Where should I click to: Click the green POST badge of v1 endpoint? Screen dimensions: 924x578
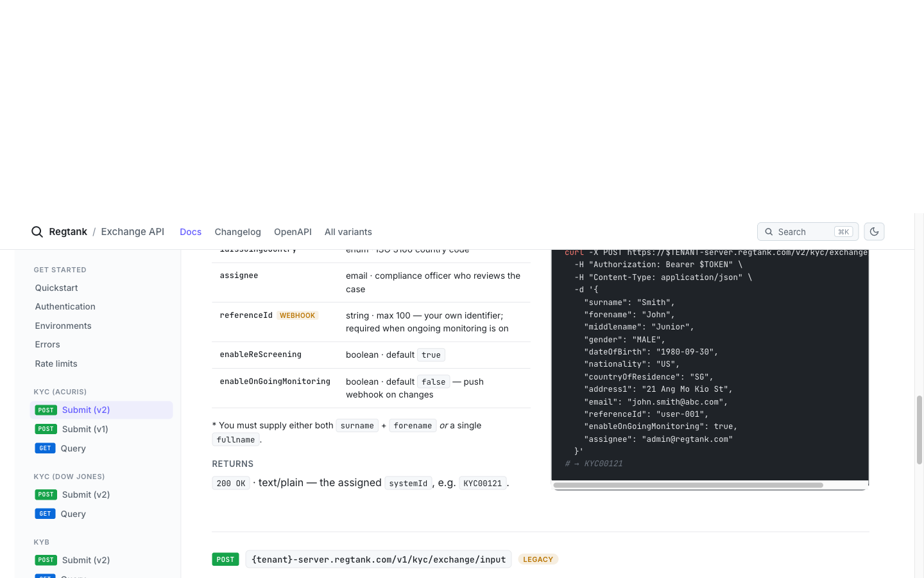coord(225,559)
